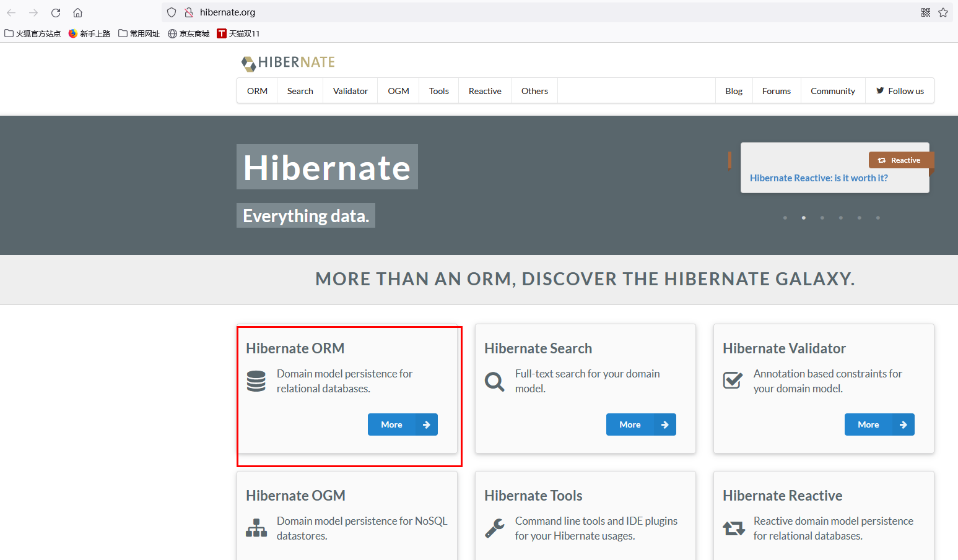The image size is (958, 560).
Task: Click the Hibernate Tools heading
Action: [533, 496]
